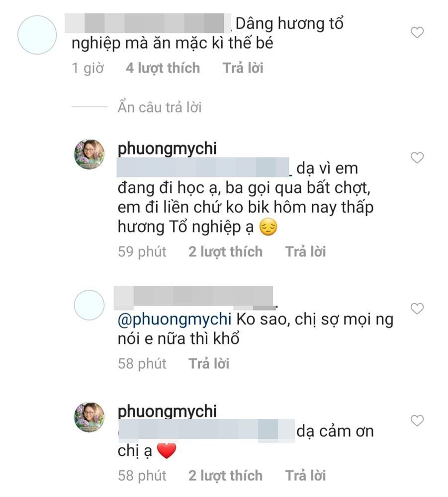Collapse replies with "Ẩn câu trả lời"
This screenshot has width=448, height=497.
[159, 107]
